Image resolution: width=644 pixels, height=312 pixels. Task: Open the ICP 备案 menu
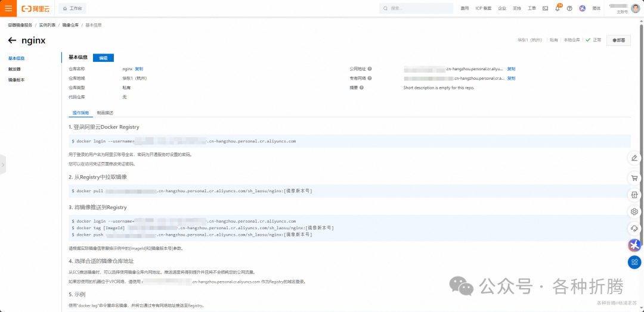tap(484, 8)
